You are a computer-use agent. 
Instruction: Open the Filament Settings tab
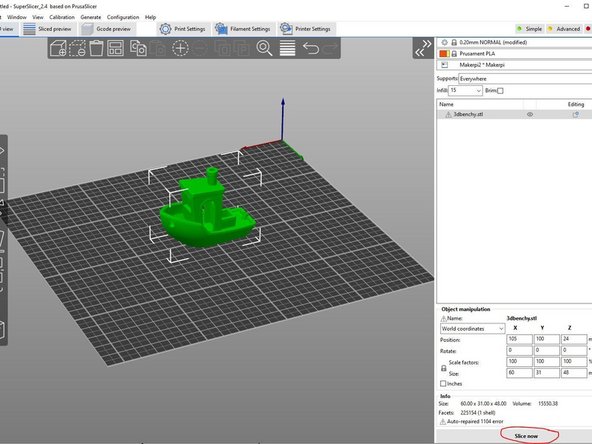tap(243, 29)
